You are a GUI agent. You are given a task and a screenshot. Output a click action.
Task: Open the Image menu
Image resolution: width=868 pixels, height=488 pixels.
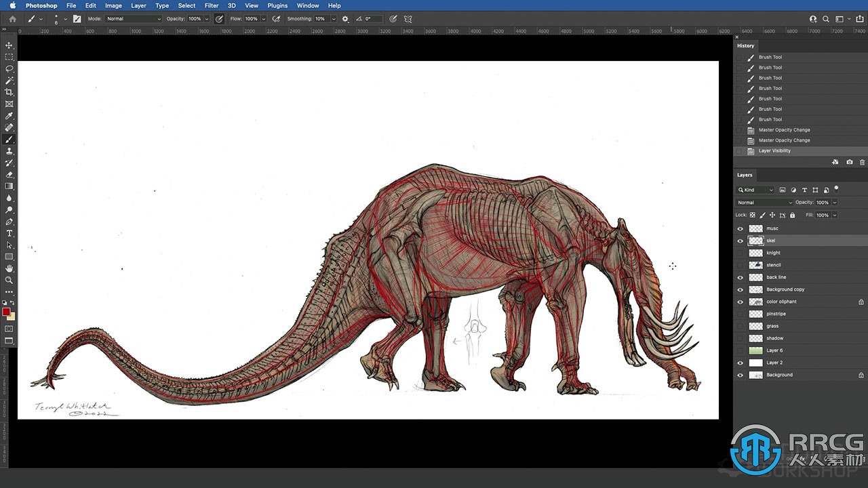(x=113, y=5)
